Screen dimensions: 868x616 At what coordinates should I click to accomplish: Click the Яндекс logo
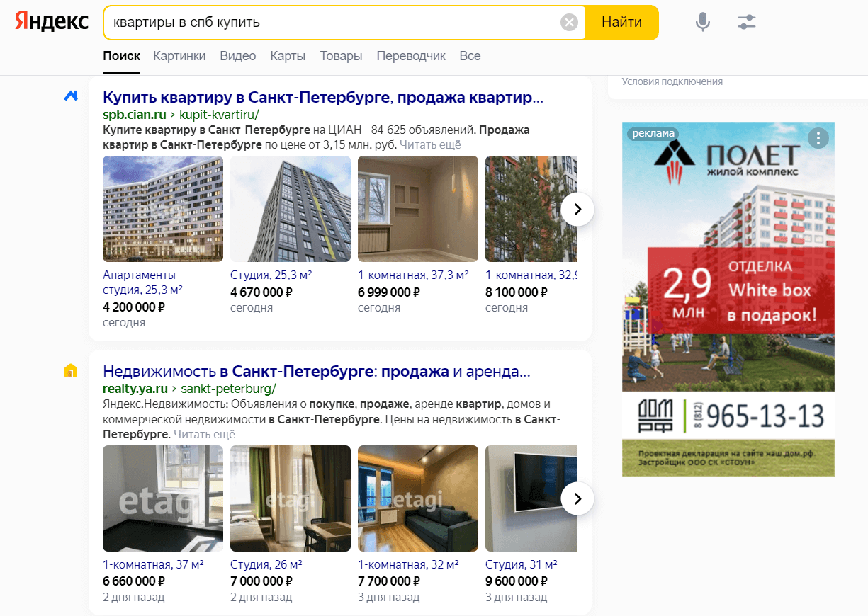[52, 22]
